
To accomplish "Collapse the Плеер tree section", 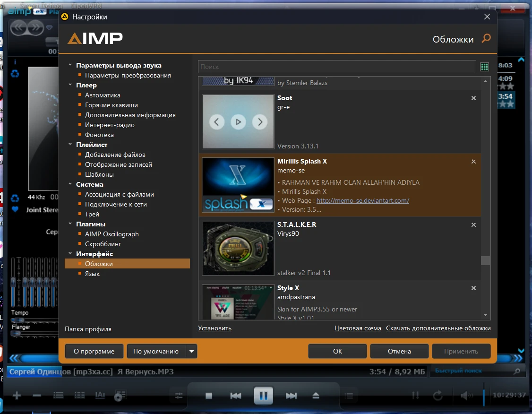I will click(x=70, y=86).
